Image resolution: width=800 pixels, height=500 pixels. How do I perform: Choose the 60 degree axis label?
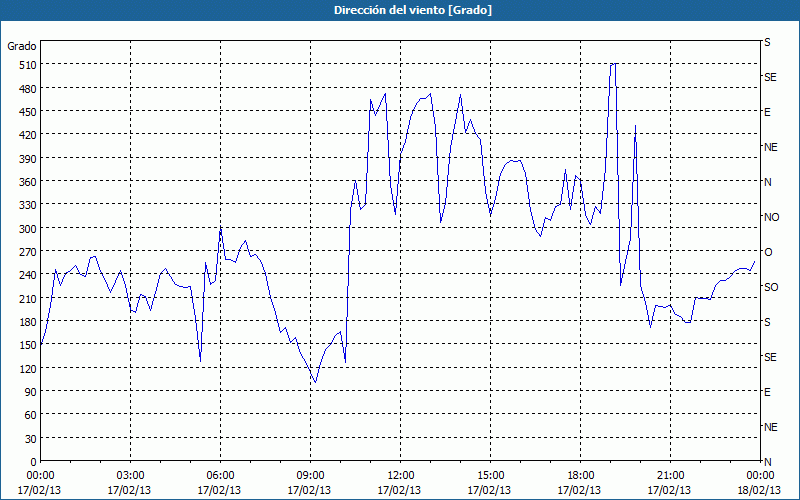(x=31, y=415)
